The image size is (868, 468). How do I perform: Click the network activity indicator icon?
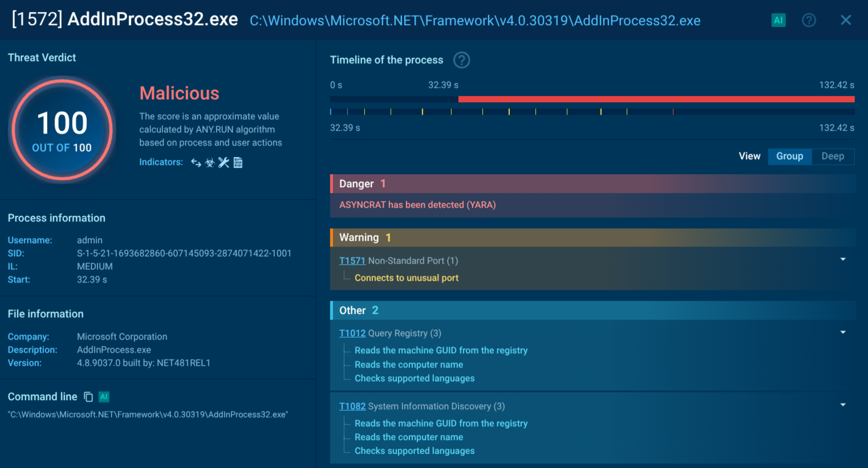[x=196, y=162]
